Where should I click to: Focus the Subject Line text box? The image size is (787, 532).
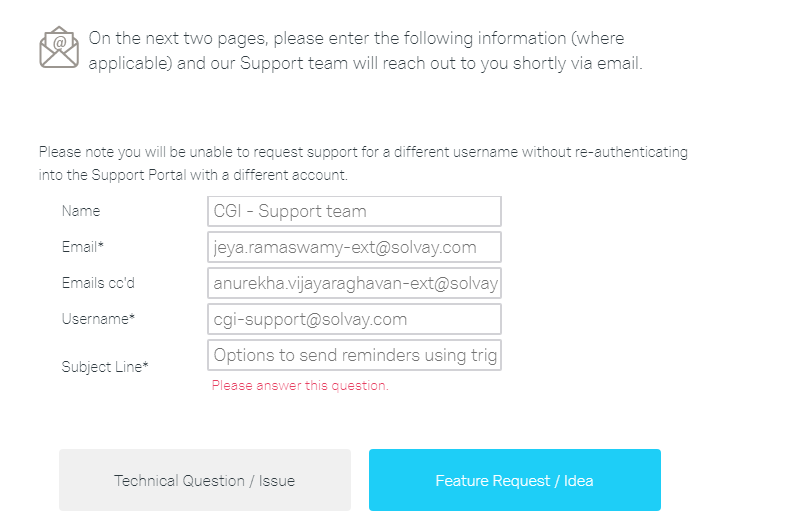tap(354, 356)
